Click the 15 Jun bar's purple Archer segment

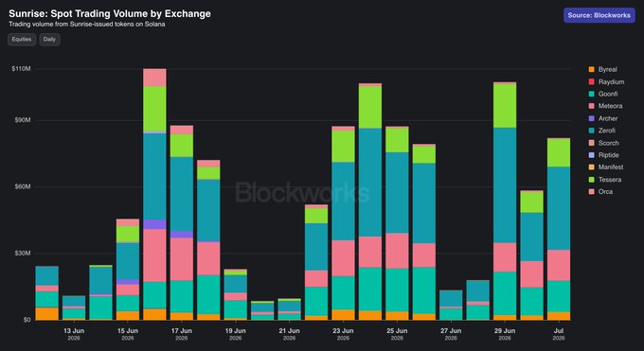pos(128,282)
